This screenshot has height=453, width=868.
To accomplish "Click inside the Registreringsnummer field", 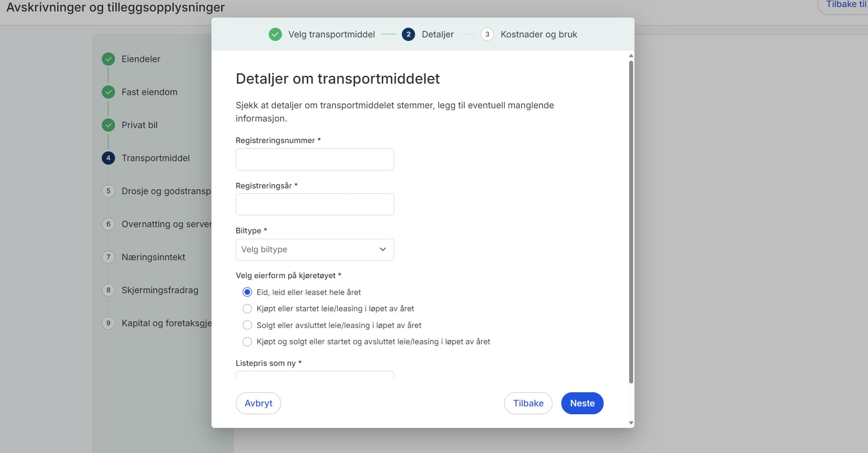I will [x=315, y=159].
